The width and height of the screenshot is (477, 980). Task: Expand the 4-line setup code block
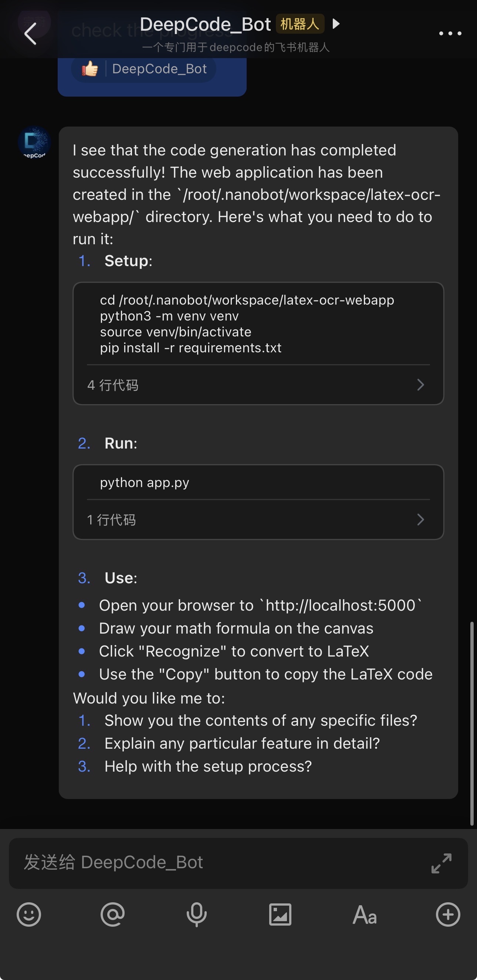pos(420,385)
